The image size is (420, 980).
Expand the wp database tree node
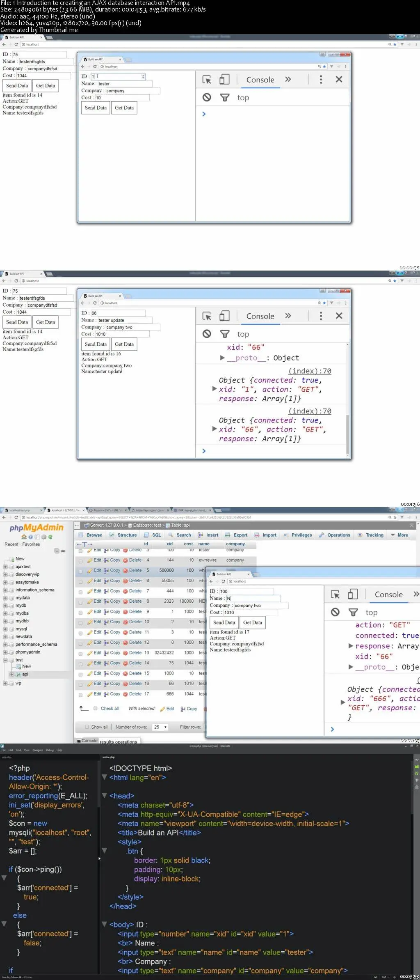click(5, 683)
